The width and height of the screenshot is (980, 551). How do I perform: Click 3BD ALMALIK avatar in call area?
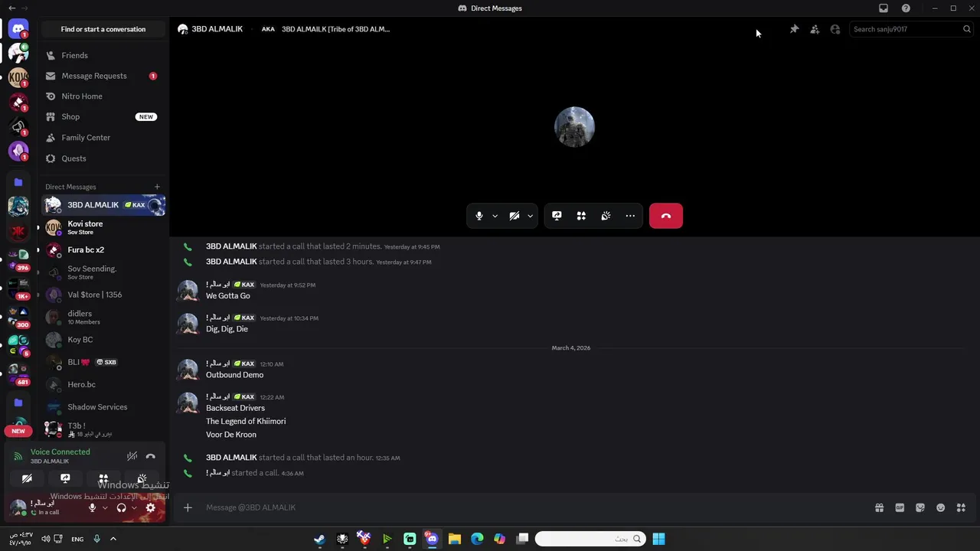point(574,127)
